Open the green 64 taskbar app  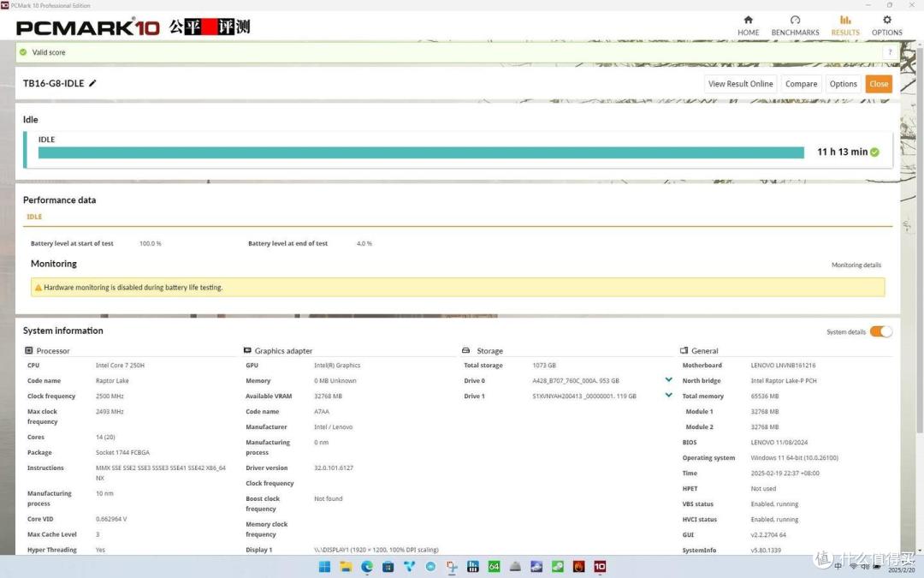pyautogui.click(x=494, y=566)
